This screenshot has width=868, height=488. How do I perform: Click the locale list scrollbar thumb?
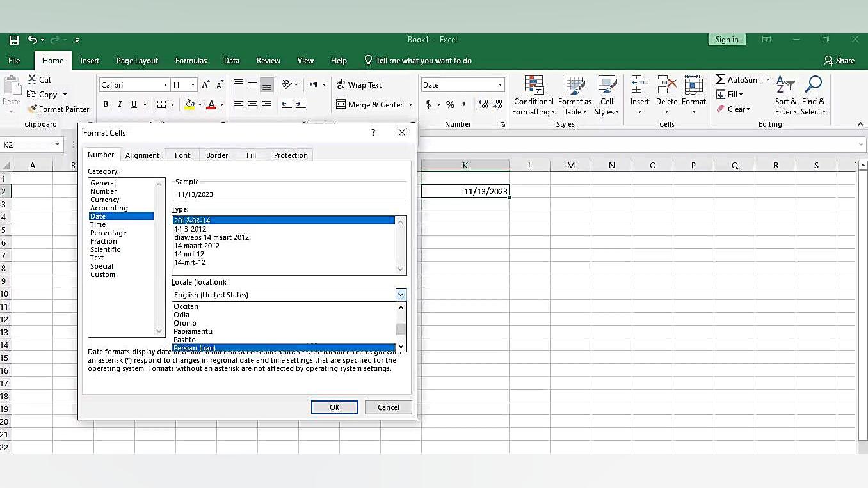401,329
